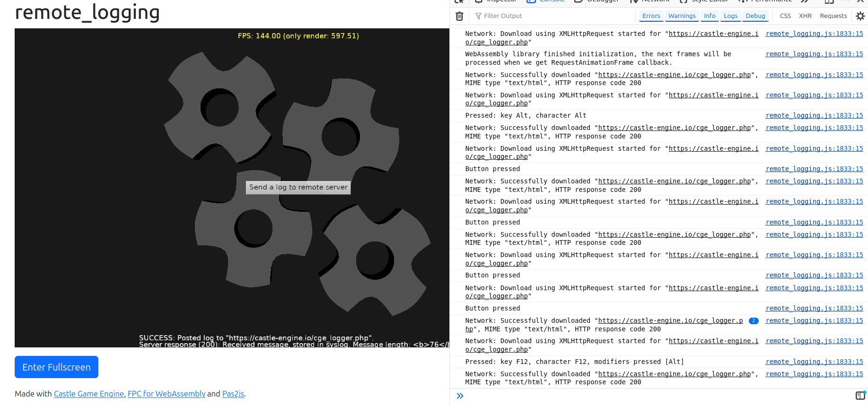
Task: Open the Castle Game Engine link
Action: [88, 394]
